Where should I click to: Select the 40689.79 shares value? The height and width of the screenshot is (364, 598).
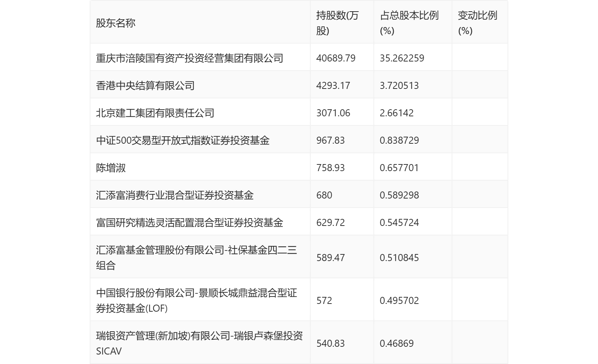pos(336,58)
